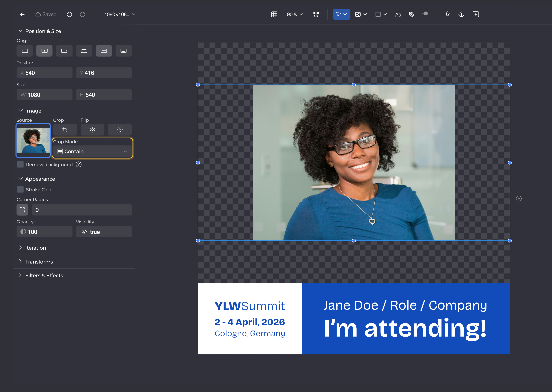Viewport: 552px width, 392px height.
Task: Flip the image horizontally
Action: (x=92, y=130)
